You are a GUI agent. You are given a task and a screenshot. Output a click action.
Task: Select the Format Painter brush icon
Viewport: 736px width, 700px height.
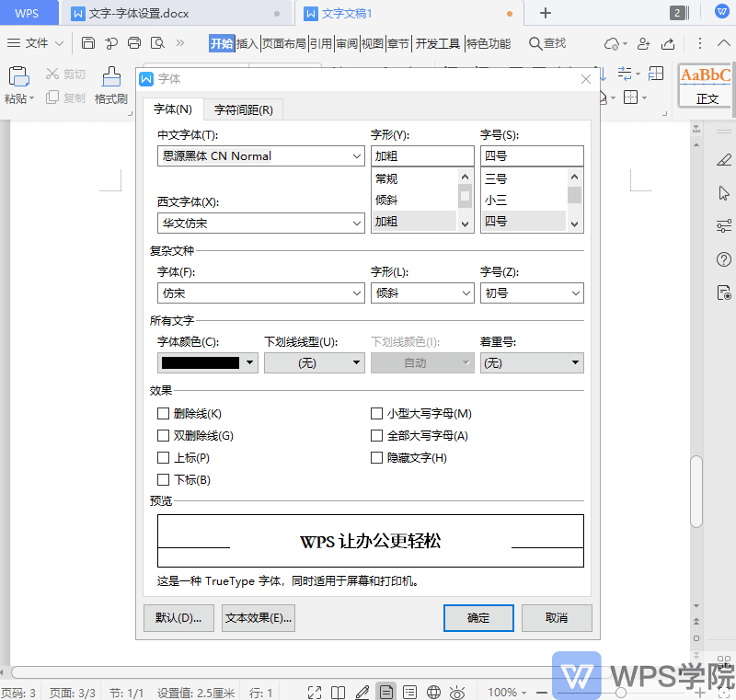(111, 76)
